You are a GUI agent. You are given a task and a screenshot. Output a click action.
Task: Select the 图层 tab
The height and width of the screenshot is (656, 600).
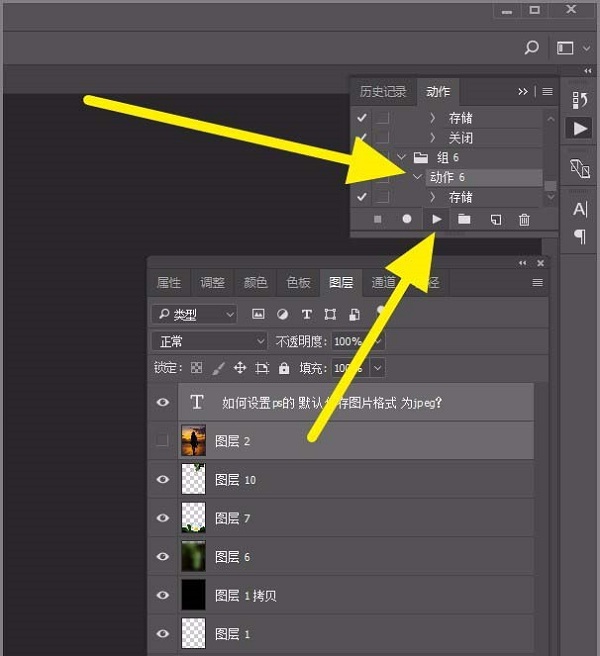[341, 283]
